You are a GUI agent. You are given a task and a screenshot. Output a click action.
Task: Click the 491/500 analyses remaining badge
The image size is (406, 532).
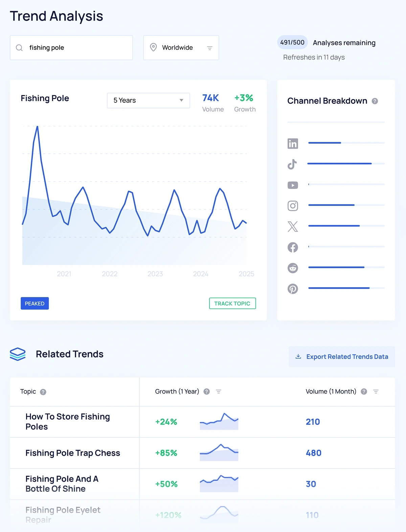292,43
